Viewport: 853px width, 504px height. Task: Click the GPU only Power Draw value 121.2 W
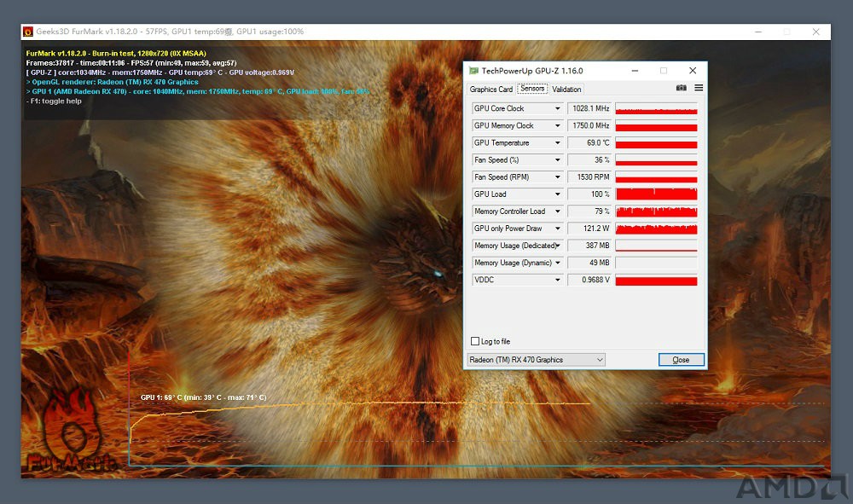(x=589, y=229)
